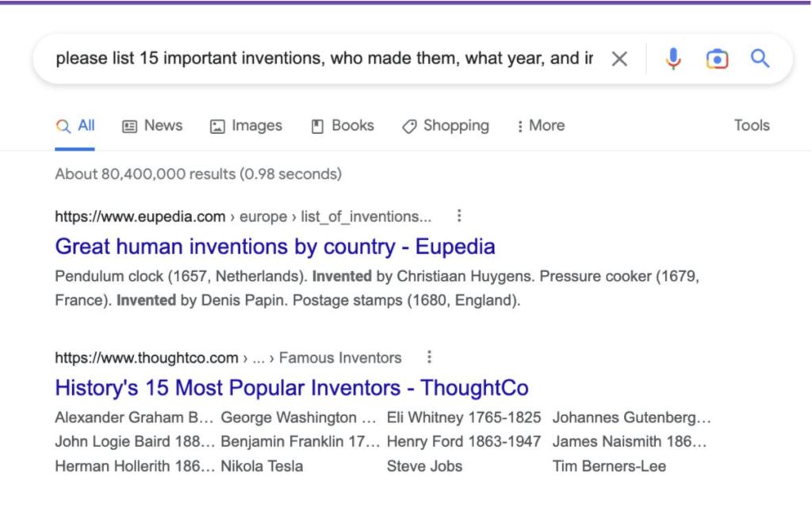
Task: Open the Tools options
Action: (x=750, y=125)
